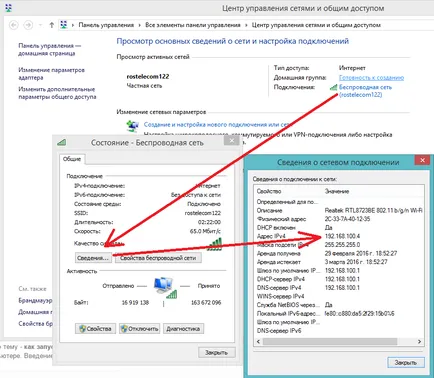Select the WINS-сервер IPv4 row
Screen dimensions: 434x378
coord(339,296)
